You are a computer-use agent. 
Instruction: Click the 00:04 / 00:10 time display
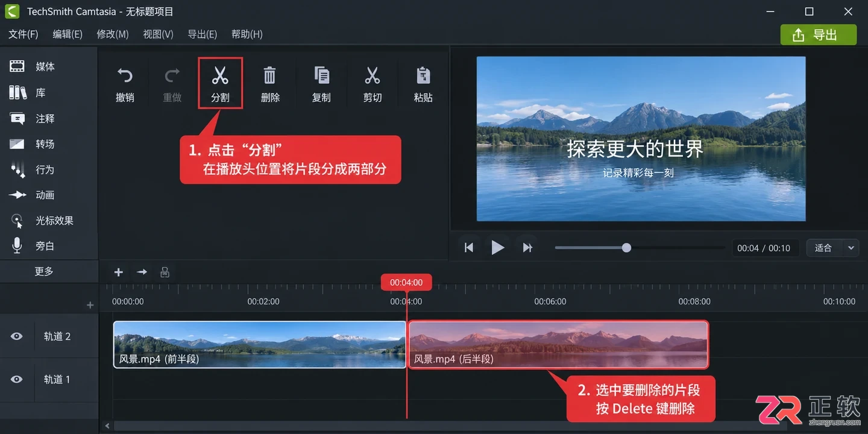click(x=764, y=248)
